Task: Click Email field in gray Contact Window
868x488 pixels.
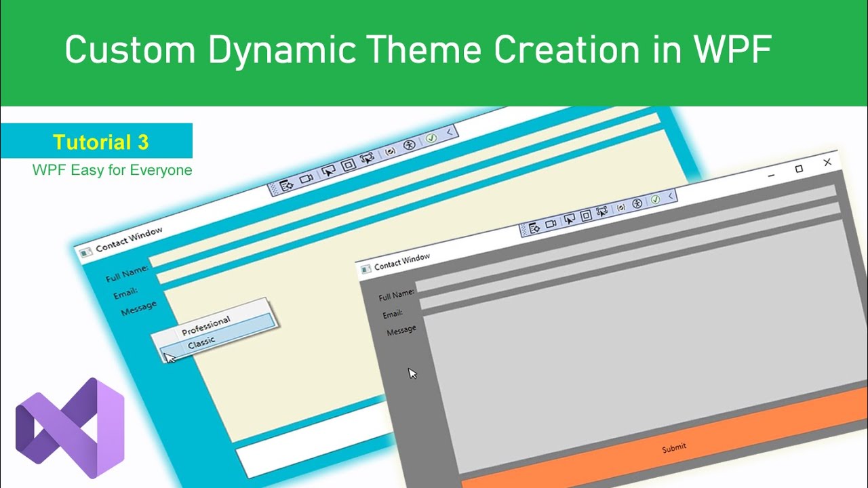Action: tap(631, 256)
